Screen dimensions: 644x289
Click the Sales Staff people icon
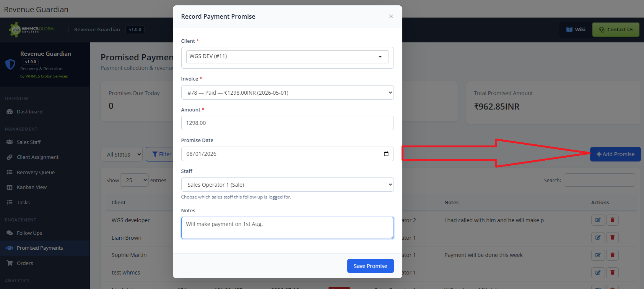[x=10, y=142]
